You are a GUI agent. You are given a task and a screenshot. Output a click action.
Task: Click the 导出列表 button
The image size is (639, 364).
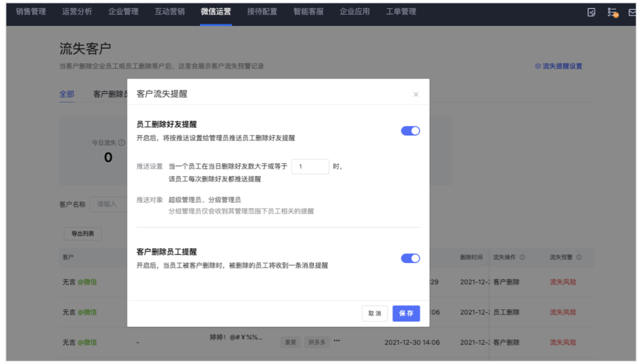[83, 233]
